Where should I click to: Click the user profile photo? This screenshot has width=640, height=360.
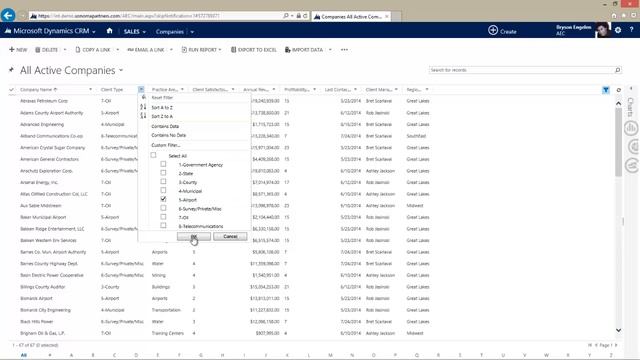click(x=602, y=30)
